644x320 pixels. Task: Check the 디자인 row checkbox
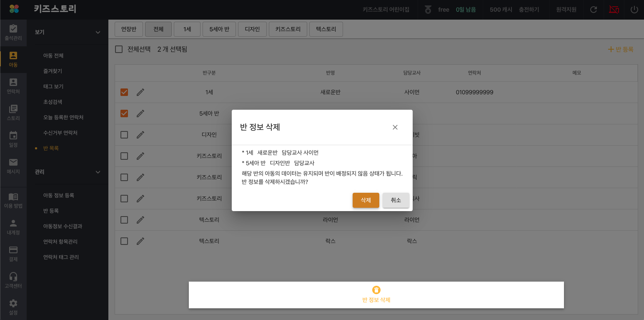pos(124,135)
